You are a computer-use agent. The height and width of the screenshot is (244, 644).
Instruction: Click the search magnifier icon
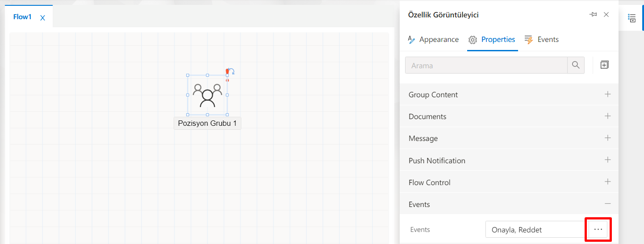click(576, 65)
